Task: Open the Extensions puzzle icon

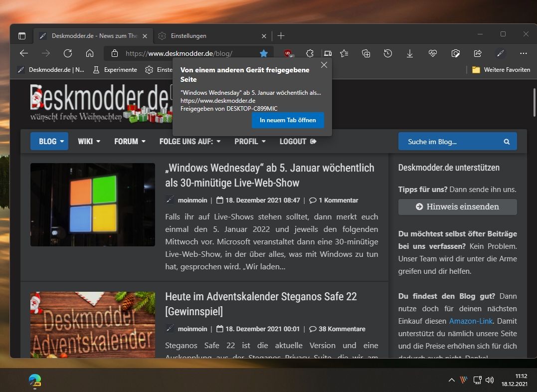Action: tap(310, 53)
